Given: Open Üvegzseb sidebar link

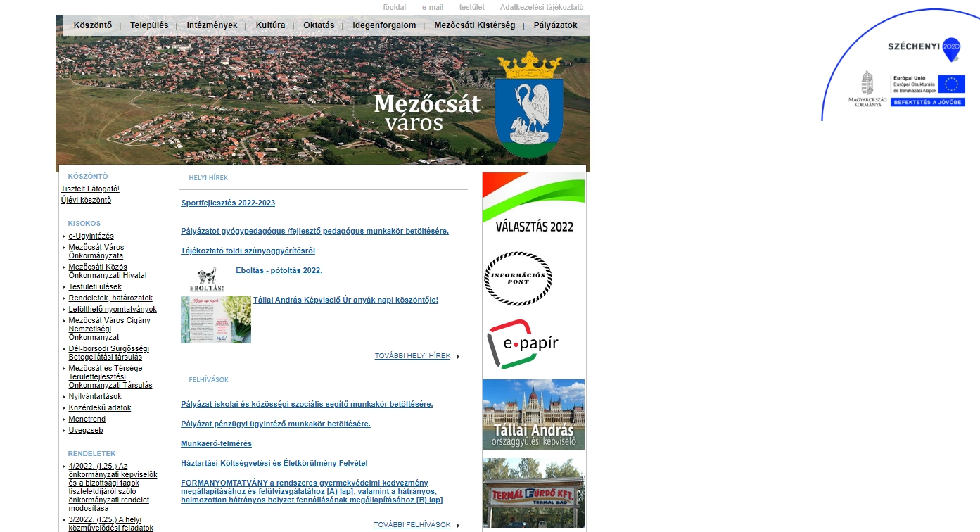Looking at the screenshot, I should tap(86, 431).
